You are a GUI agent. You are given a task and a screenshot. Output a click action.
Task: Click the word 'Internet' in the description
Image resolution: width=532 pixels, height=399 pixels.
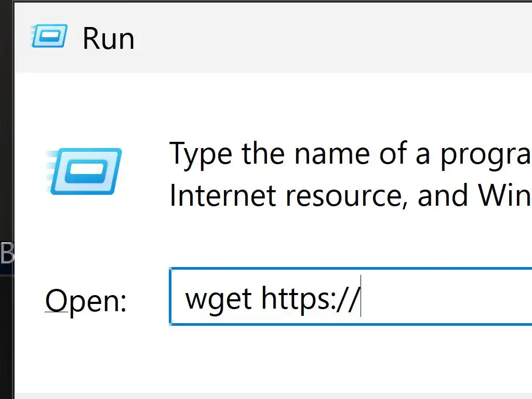point(223,195)
